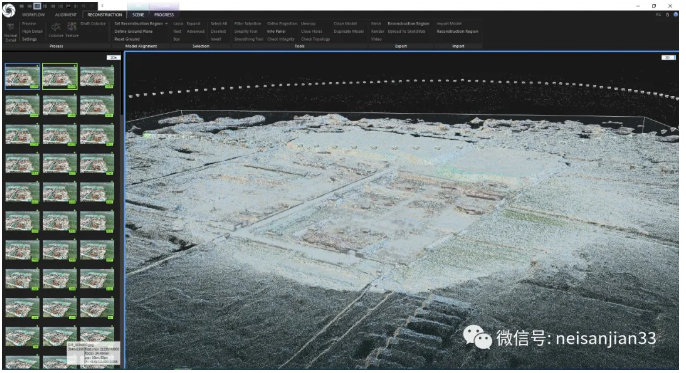Select the green-highlighted second image thumbnail
This screenshot has width=686, height=373.
[60, 77]
